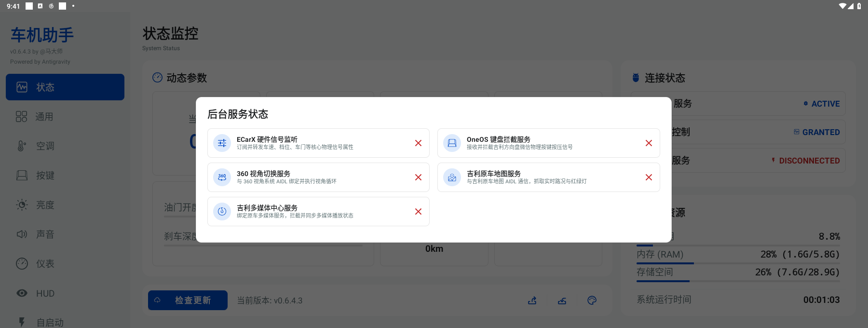Click the 当前版本: v0.6.4.3 label
The height and width of the screenshot is (328, 868).
pyautogui.click(x=270, y=301)
